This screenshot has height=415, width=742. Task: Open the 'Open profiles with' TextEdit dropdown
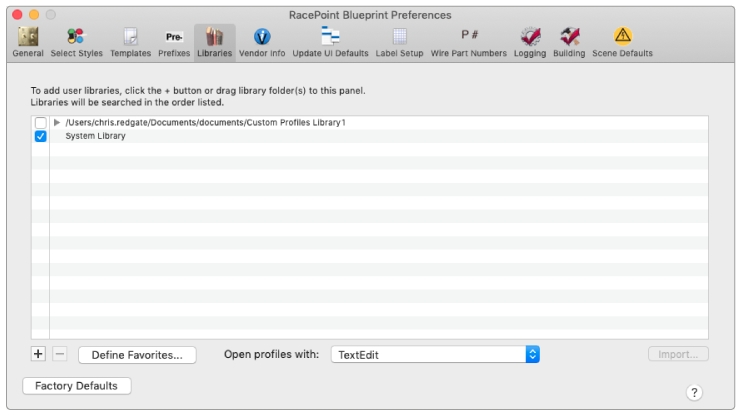click(x=435, y=354)
